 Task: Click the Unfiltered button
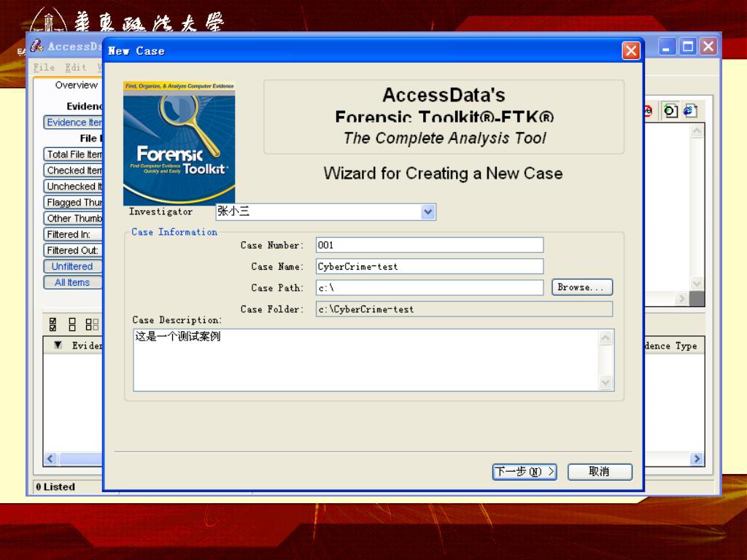click(73, 266)
